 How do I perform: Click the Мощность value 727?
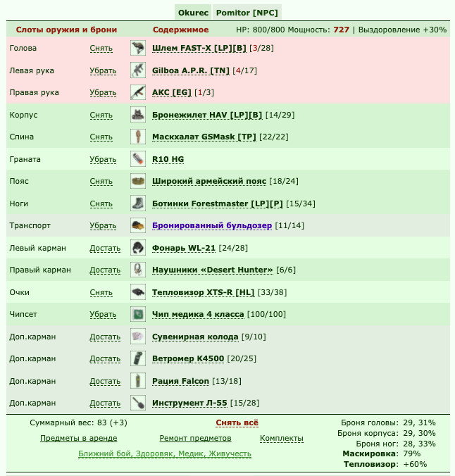point(341,30)
